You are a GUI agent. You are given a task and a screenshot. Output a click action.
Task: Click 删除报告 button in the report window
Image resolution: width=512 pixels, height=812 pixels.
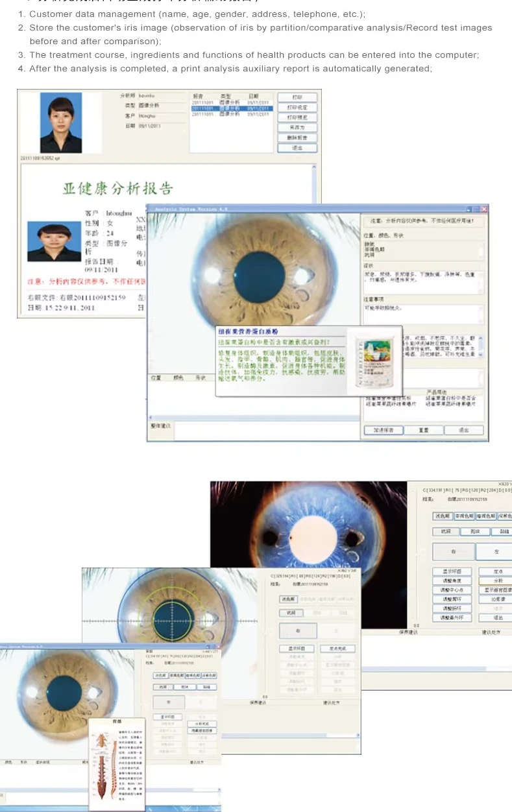point(297,137)
